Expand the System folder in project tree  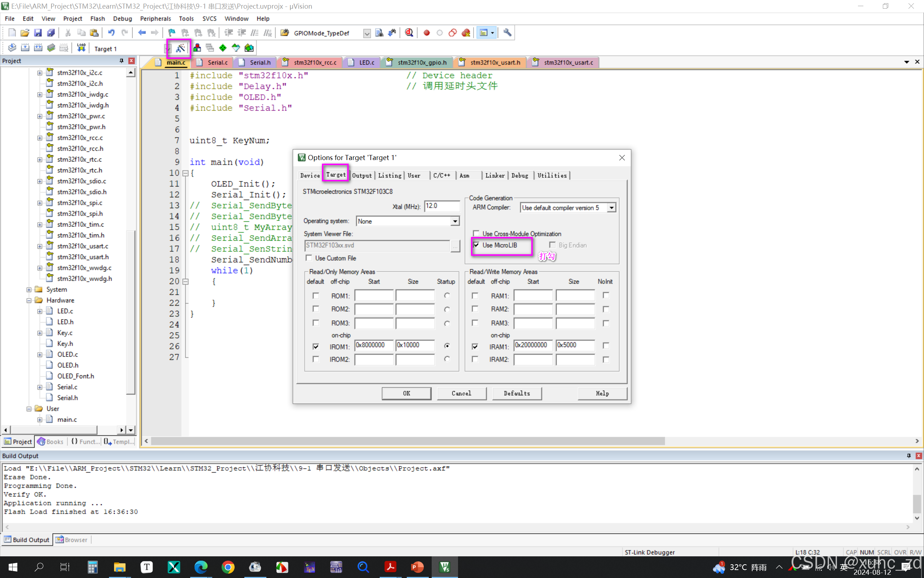[29, 290]
